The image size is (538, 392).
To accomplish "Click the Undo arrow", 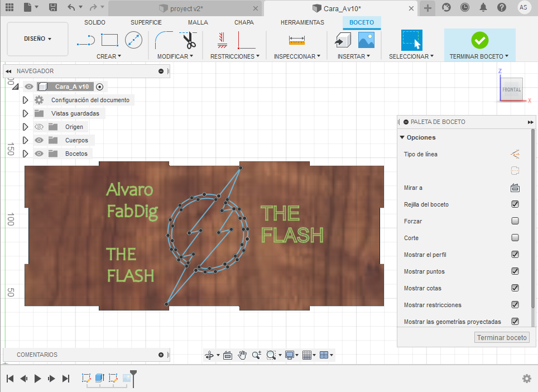I will pyautogui.click(x=71, y=7).
